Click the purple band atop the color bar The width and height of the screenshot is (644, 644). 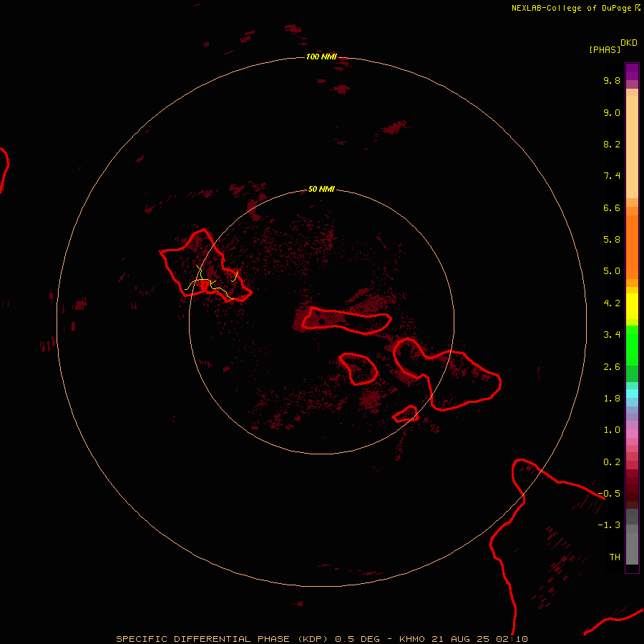(x=632, y=72)
